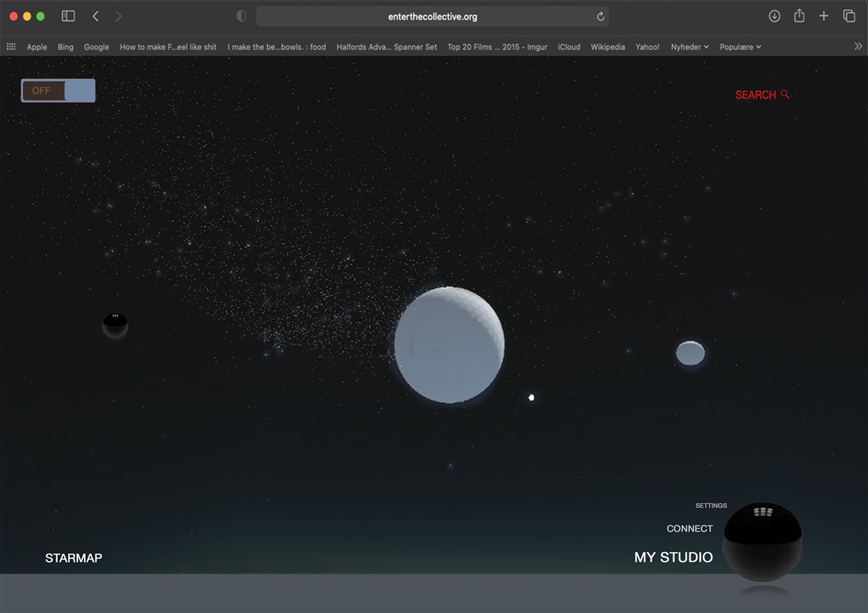Toggle the OFF switch
Screen dimensions: 868x613
58,90
